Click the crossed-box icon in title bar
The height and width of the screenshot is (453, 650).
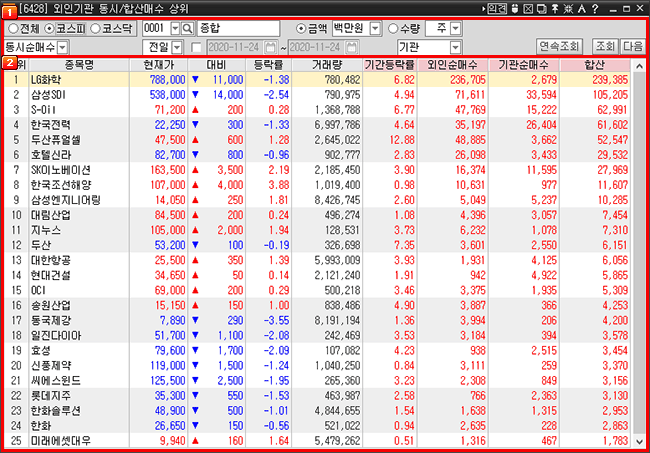528,8
